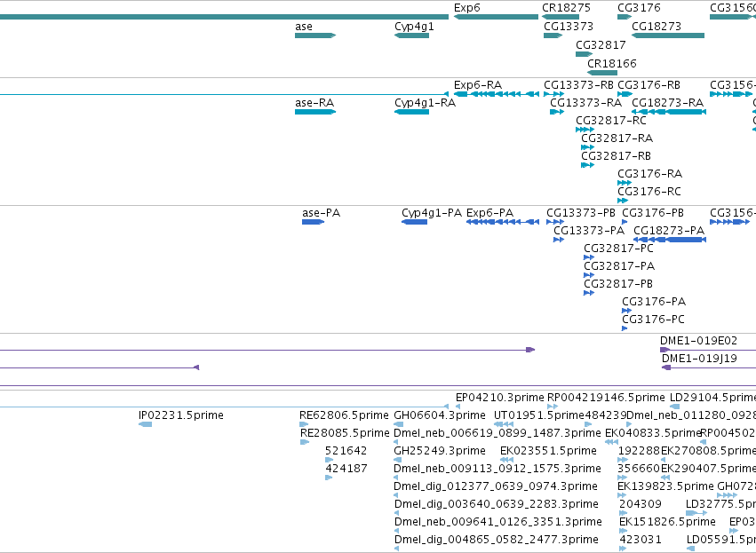Click the GH06604.3prime EST label
The image size is (756, 553).
(440, 415)
